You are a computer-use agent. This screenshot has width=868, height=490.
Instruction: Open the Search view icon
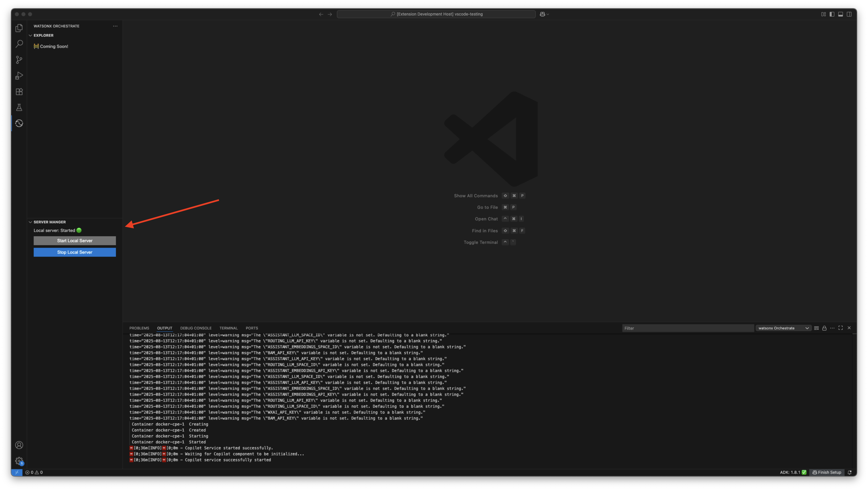tap(19, 44)
